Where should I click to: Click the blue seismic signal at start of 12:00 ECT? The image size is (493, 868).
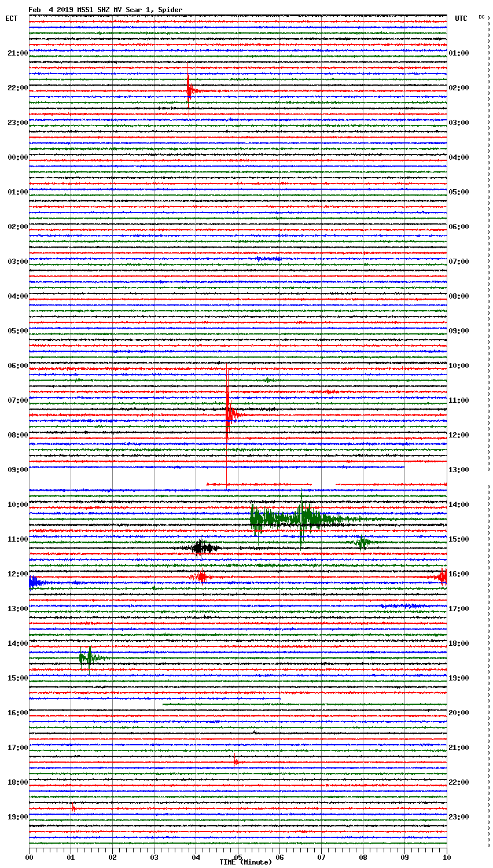38,582
